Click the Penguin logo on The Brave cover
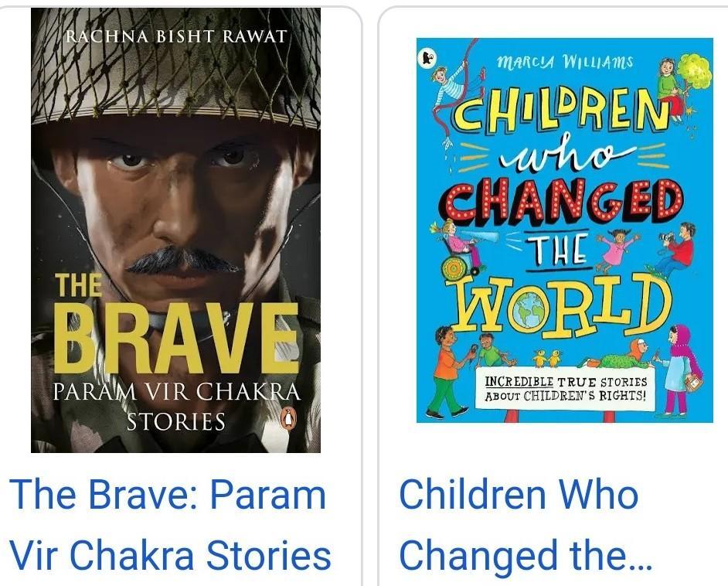This screenshot has width=728, height=586. click(287, 418)
